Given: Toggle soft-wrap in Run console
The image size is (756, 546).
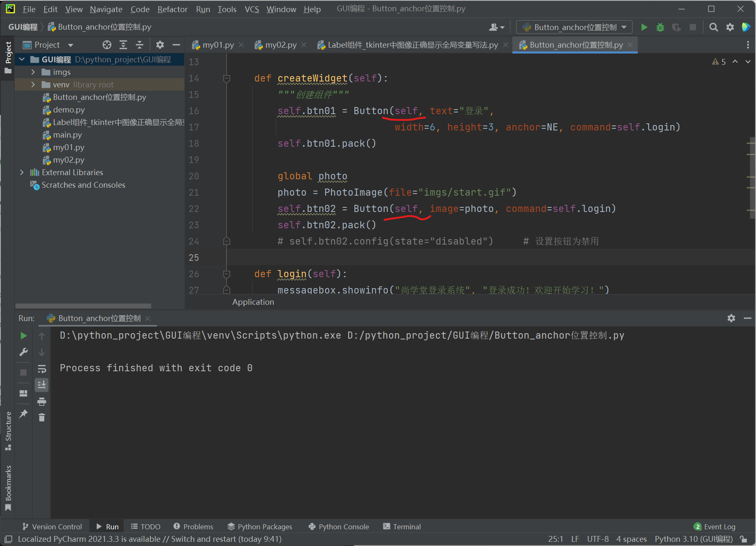Looking at the screenshot, I should 42,369.
